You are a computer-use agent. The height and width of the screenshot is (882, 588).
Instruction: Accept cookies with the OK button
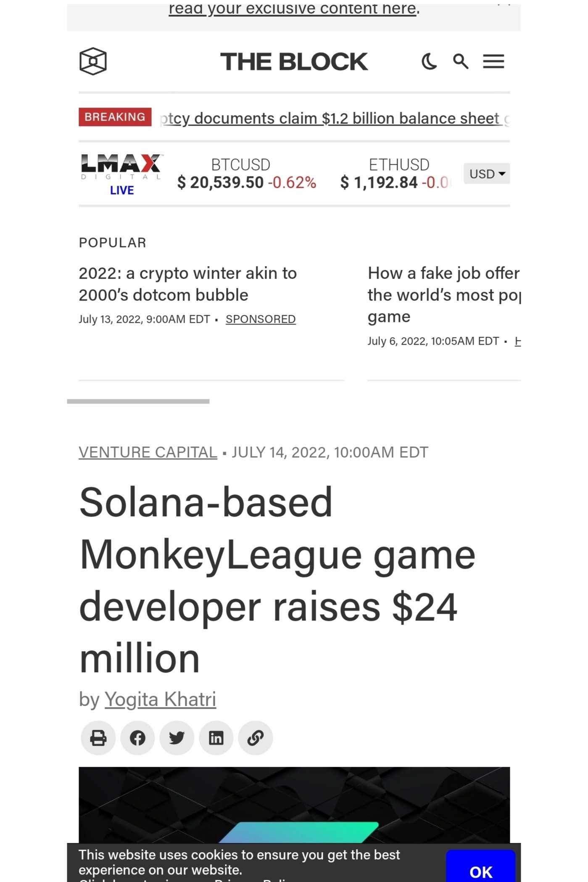481,868
